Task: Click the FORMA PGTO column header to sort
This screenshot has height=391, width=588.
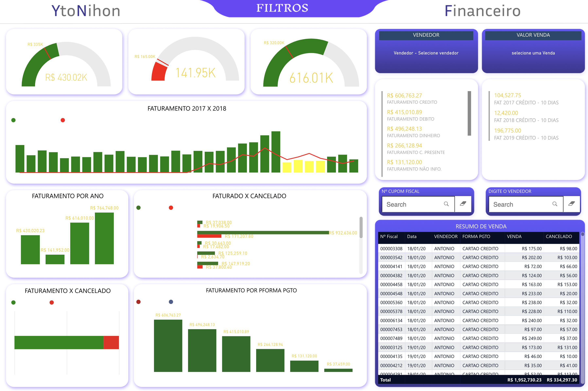Action: click(476, 236)
